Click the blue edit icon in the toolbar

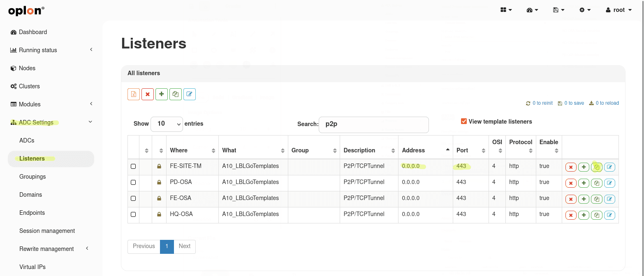point(190,94)
